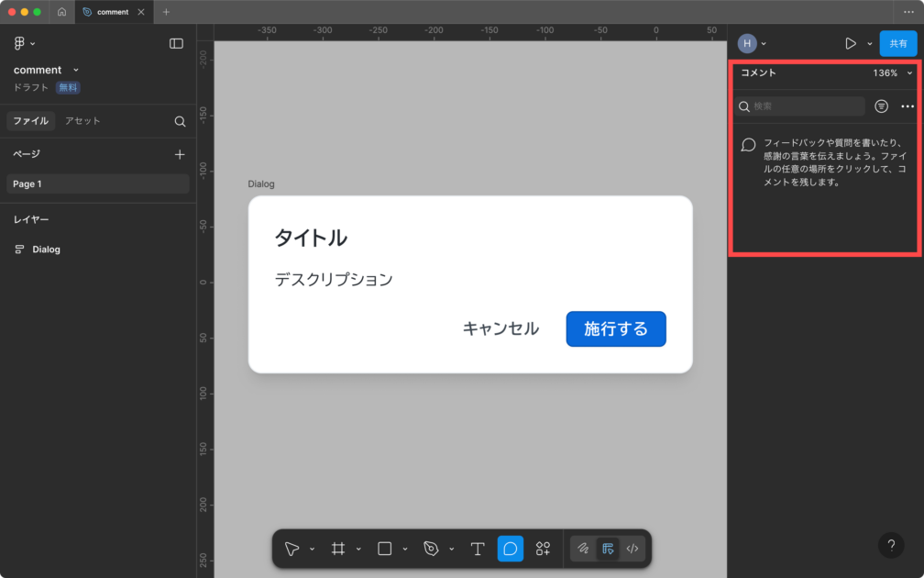Screen dimensions: 924x578
Task: Select the Move tool in the bottom toolbar
Action: (x=291, y=549)
